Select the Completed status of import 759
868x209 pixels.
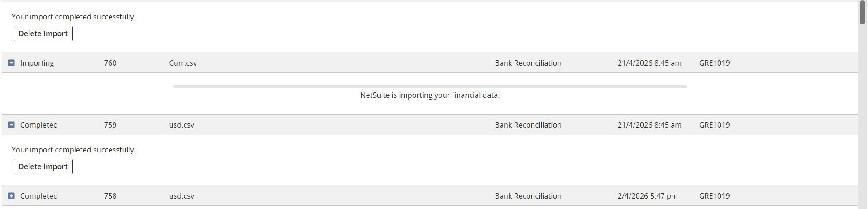(x=39, y=125)
